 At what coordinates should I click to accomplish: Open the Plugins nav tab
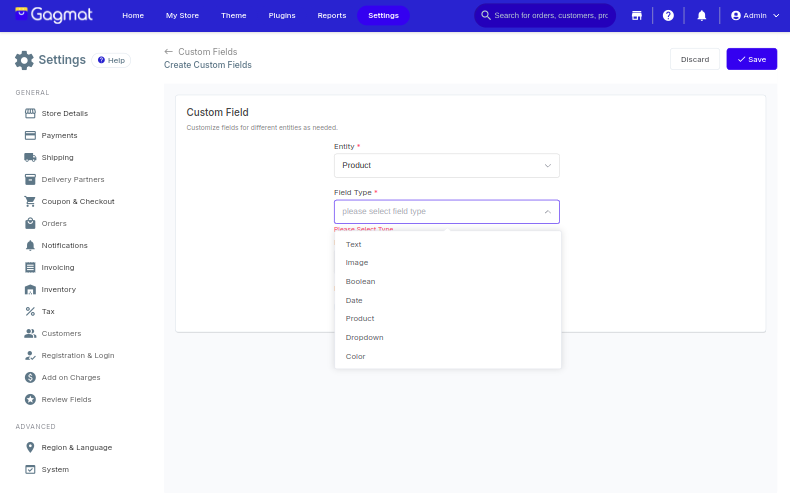click(282, 16)
